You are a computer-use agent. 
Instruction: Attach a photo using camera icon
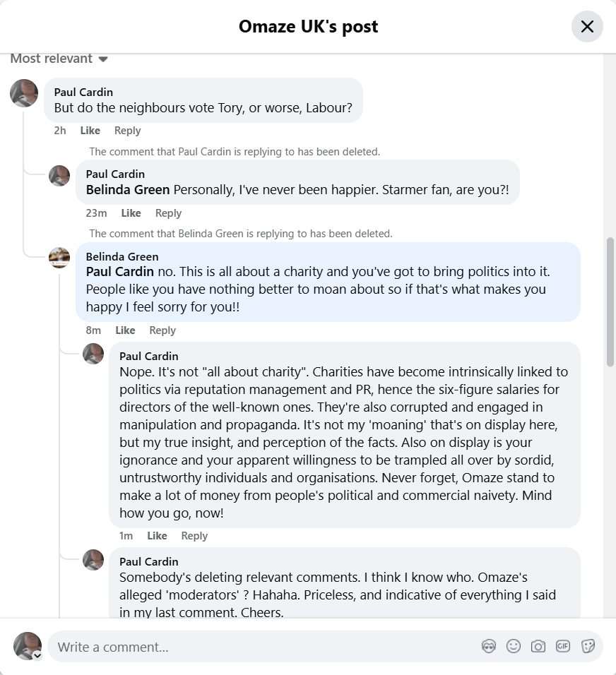coord(538,646)
